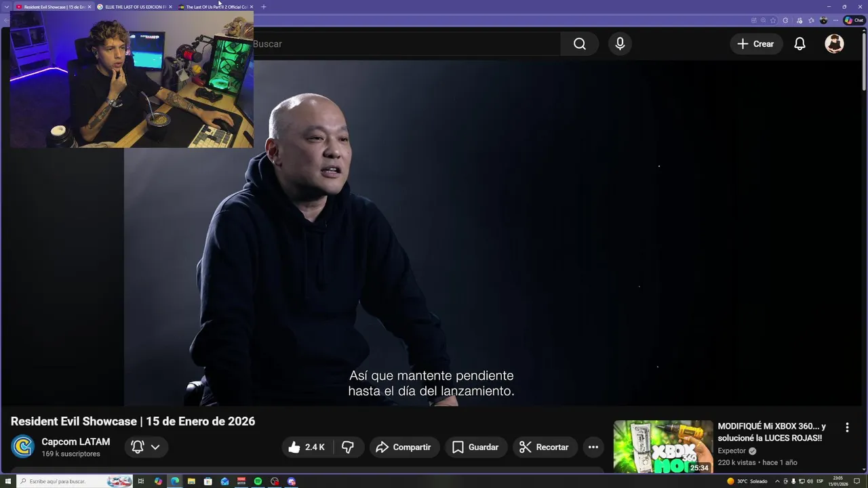Launch Copilot from taskbar
868x488 pixels.
[158, 481]
